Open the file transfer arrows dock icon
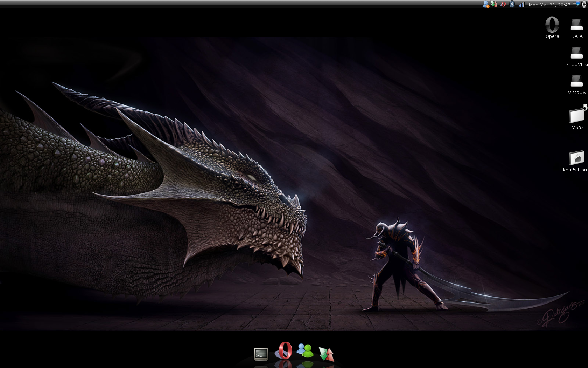Viewport: 588px width, 368px height. (x=326, y=354)
